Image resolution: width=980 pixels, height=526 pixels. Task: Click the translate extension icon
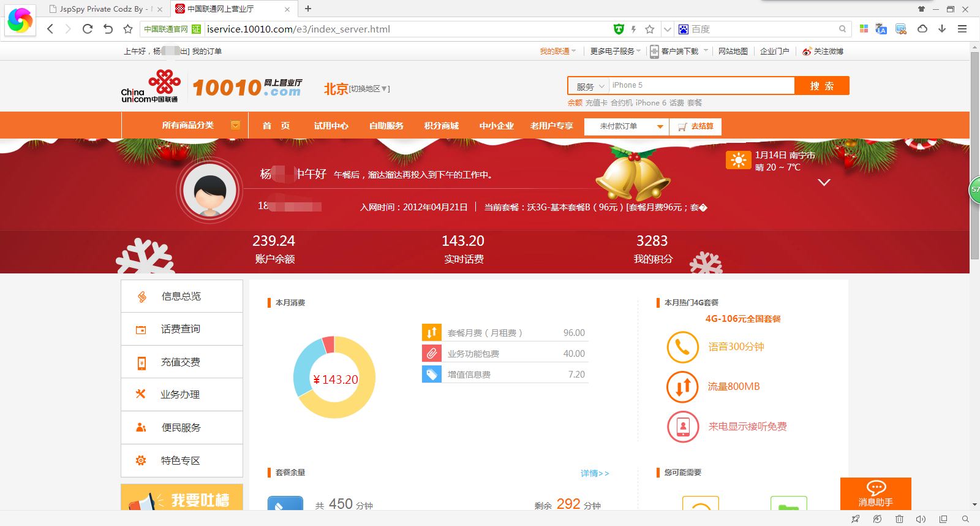tap(881, 29)
